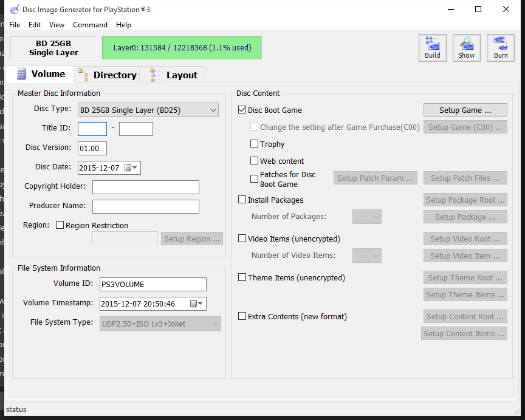Image resolution: width=525 pixels, height=420 pixels.
Task: Toggle the Region Restriction checkbox
Action: [x=60, y=225]
